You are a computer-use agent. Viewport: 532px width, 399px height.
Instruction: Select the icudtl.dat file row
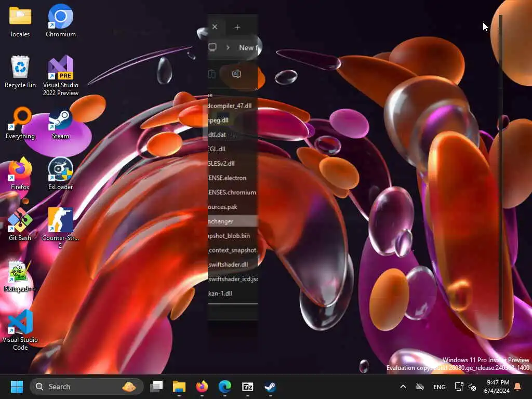pyautogui.click(x=233, y=135)
